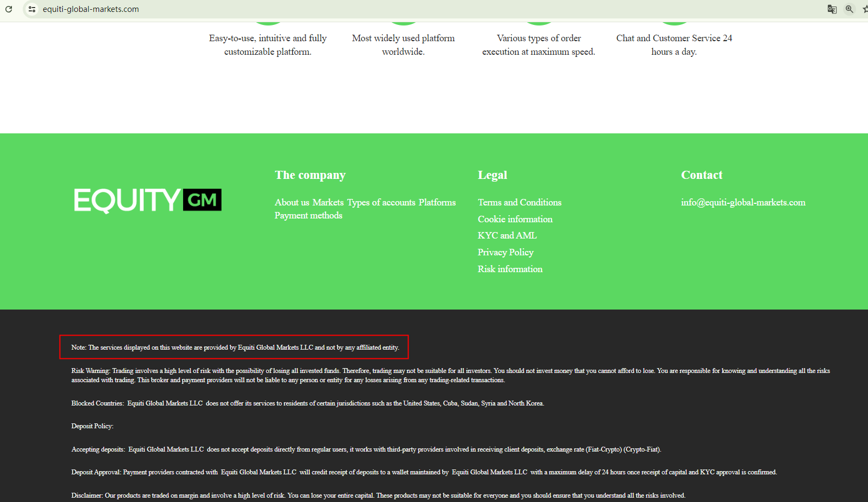Viewport: 868px width, 502px height.
Task: Click the "Contact" footer heading
Action: [702, 175]
